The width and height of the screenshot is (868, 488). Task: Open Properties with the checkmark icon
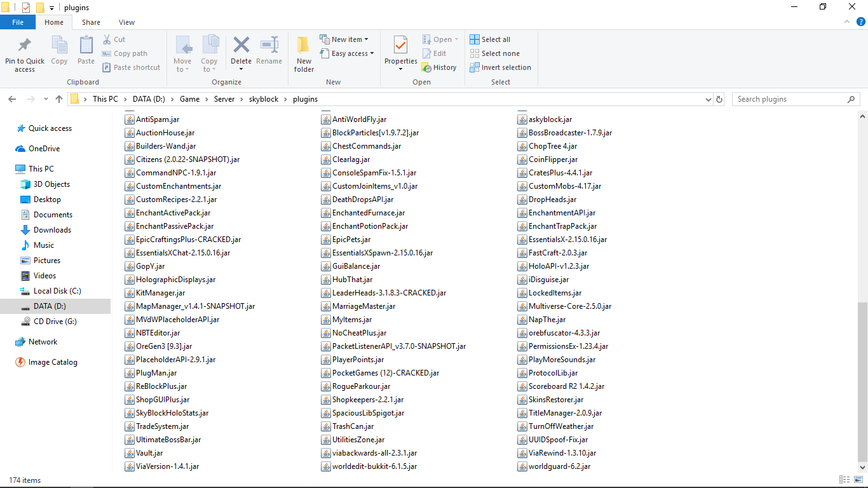pos(400,45)
